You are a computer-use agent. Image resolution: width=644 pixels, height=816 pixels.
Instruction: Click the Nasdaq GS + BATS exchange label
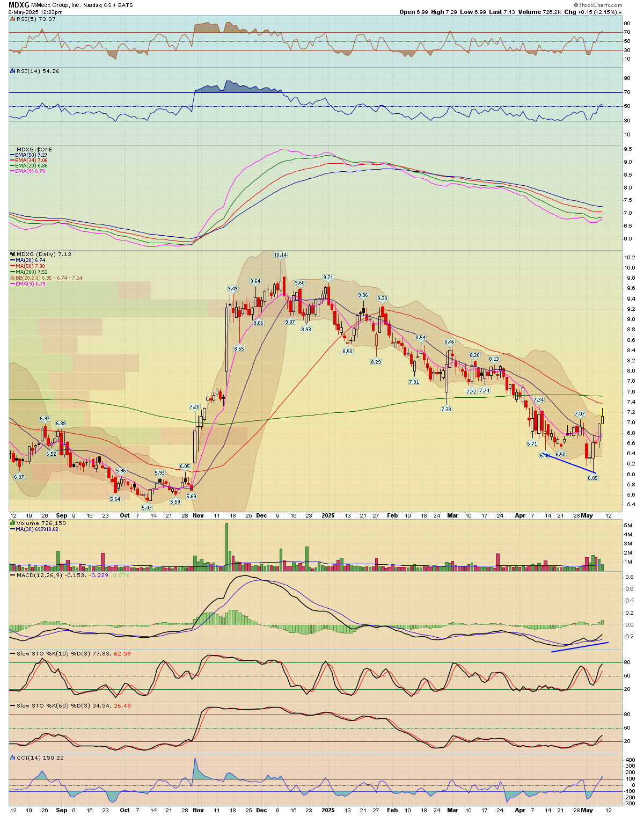pyautogui.click(x=107, y=5)
